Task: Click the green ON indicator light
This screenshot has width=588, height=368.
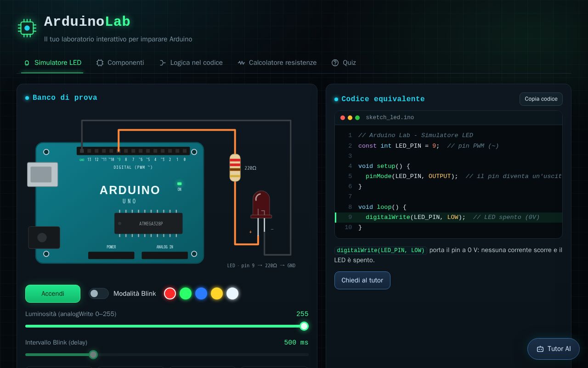Action: [x=179, y=184]
